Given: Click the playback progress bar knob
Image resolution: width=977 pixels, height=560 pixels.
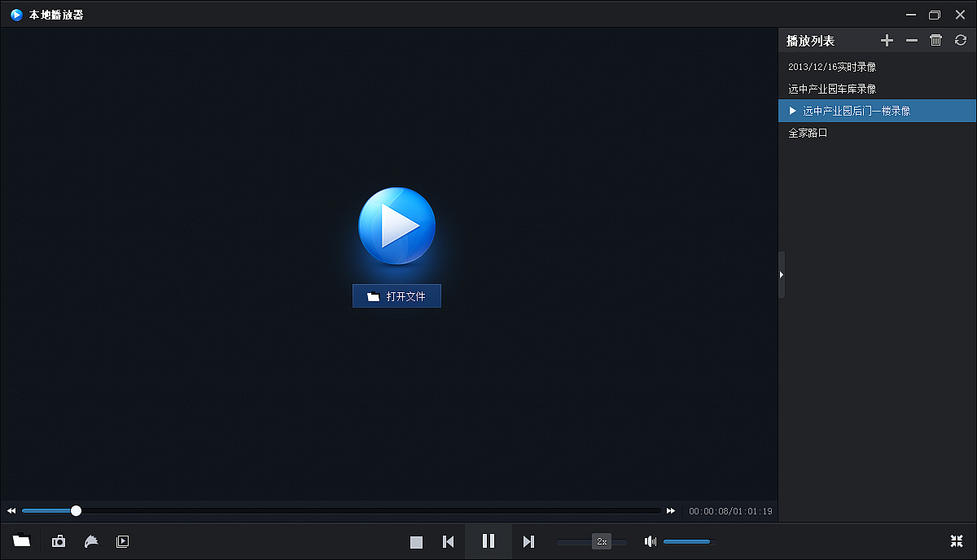Looking at the screenshot, I should pos(77,511).
